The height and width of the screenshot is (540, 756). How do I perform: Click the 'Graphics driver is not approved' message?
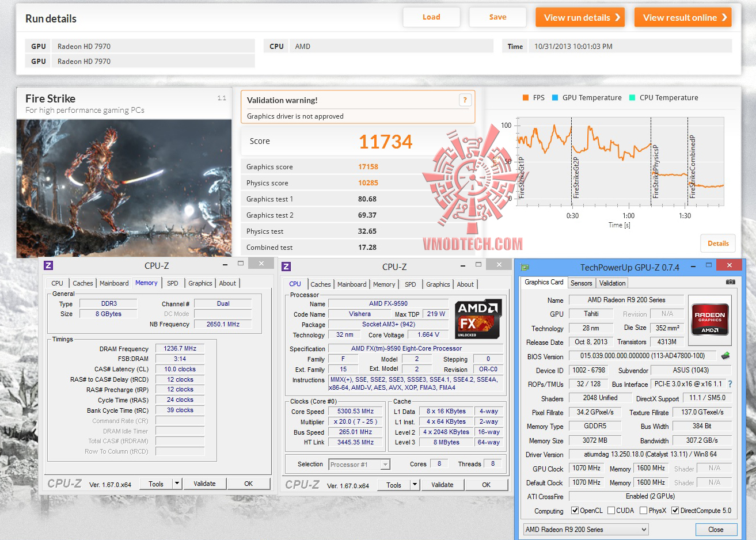295,116
